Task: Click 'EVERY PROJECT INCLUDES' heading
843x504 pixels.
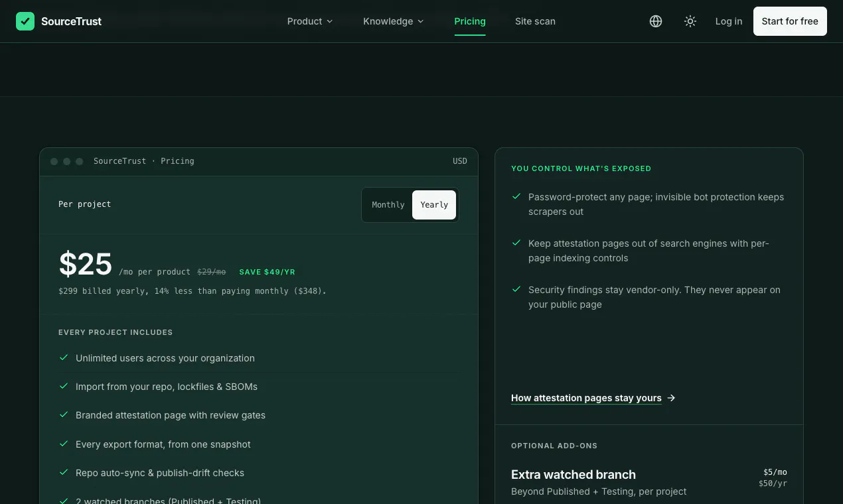Action: click(115, 332)
